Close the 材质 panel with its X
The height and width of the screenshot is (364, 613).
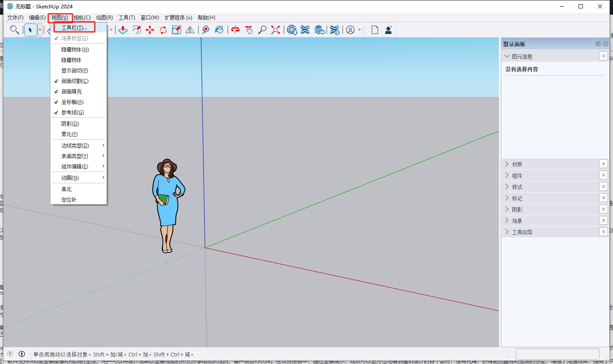[x=603, y=164]
